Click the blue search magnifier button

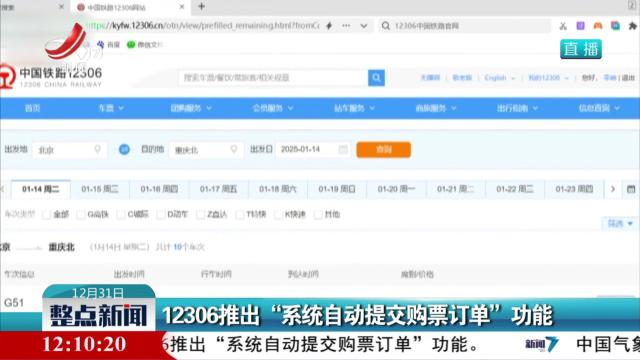tap(376, 78)
